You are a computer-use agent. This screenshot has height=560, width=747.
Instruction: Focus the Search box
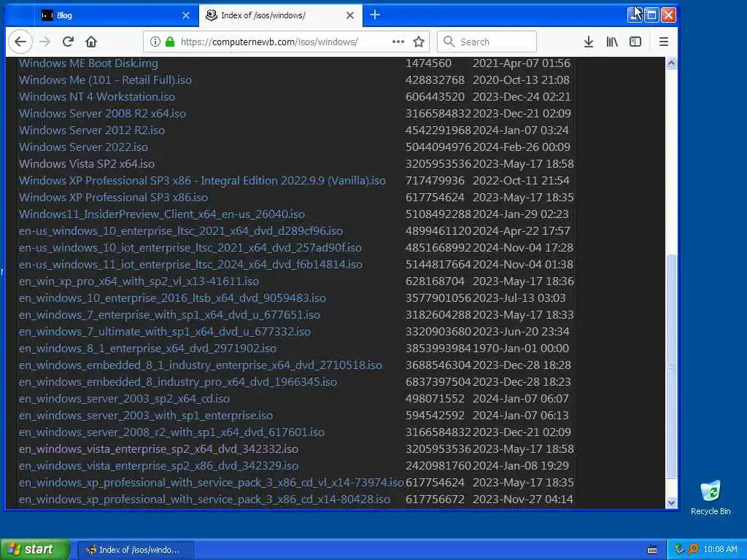(487, 42)
